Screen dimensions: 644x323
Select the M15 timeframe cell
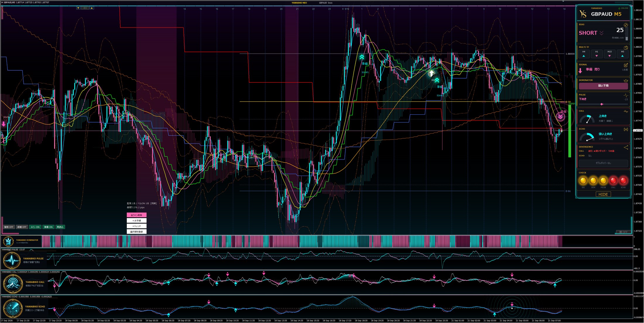click(609, 54)
